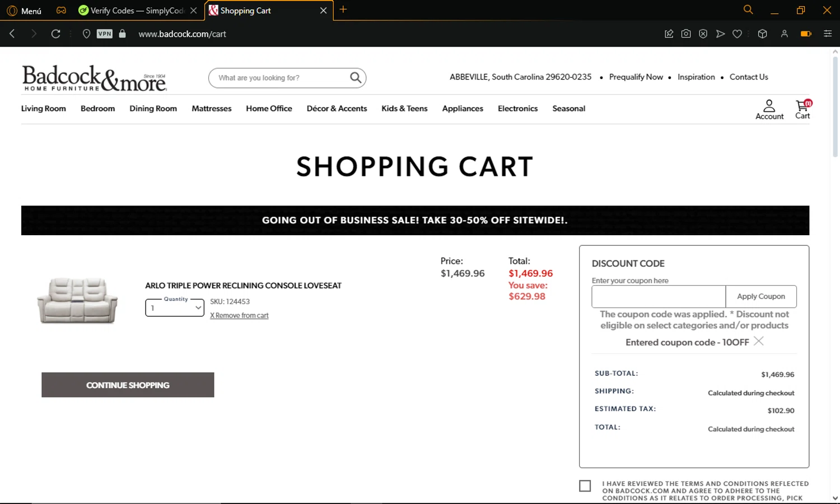The image size is (840, 504).
Task: Click Remove from cart link
Action: (239, 316)
